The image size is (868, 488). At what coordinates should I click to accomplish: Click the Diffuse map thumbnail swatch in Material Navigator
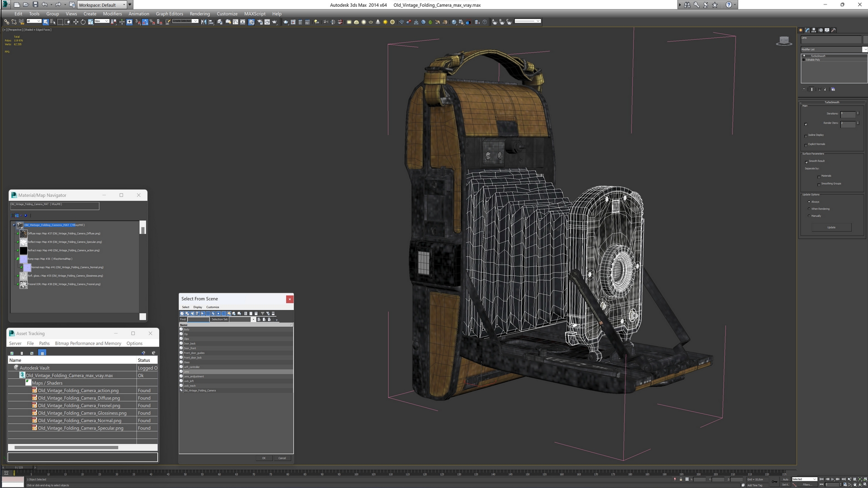[24, 234]
